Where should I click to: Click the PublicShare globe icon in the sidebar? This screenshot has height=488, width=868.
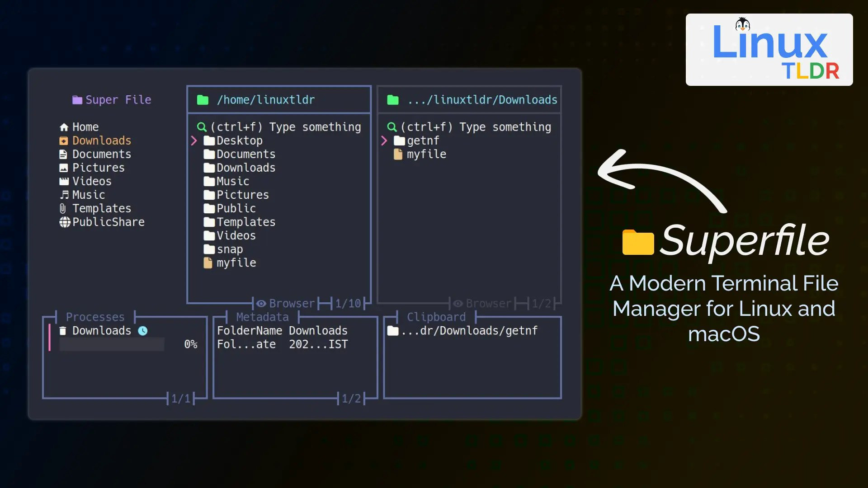click(65, 222)
